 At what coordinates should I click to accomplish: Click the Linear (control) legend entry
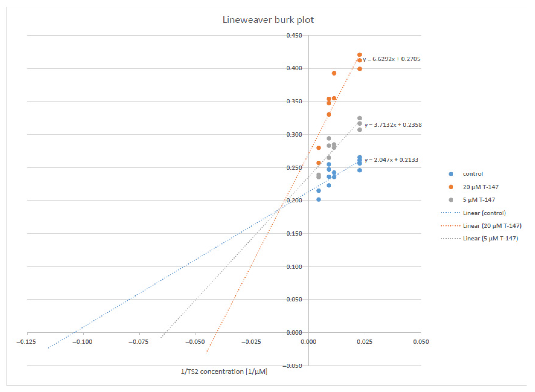pyautogui.click(x=484, y=213)
